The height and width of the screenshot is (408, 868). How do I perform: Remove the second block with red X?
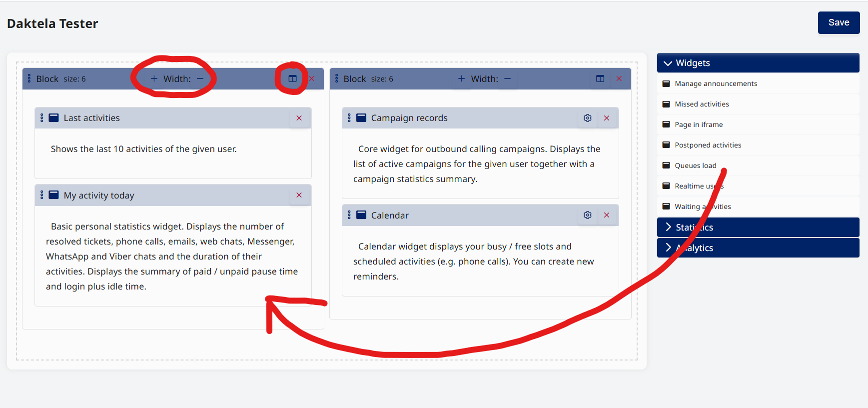[619, 79]
